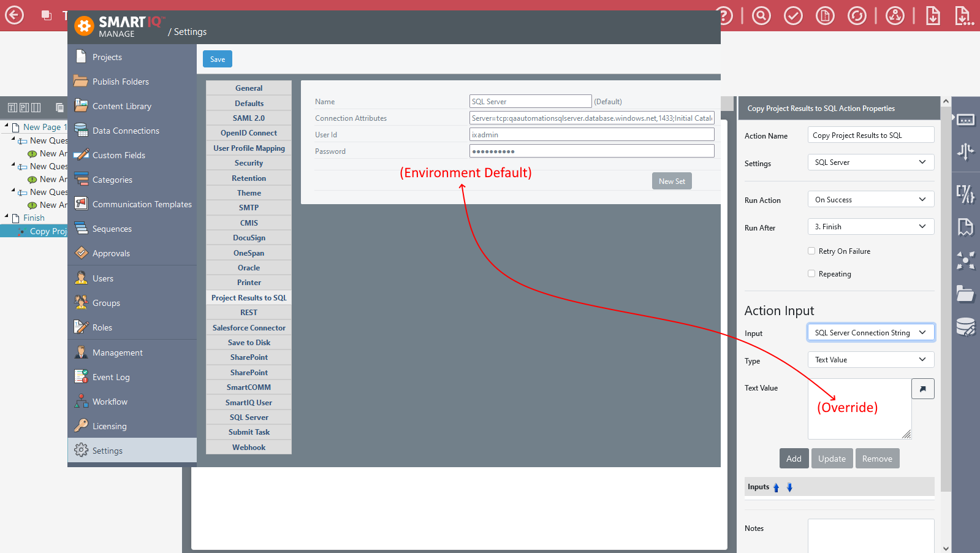Click the Name field containing SQL Server
Image resolution: width=980 pixels, height=553 pixels.
tap(531, 101)
